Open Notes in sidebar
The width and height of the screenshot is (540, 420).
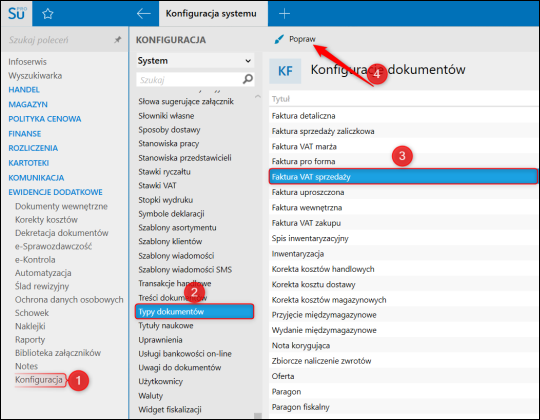click(x=26, y=366)
